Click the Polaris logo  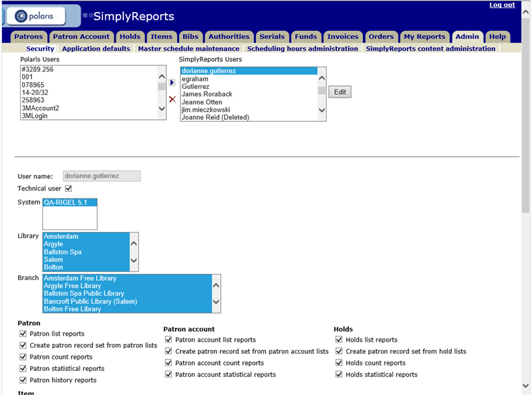click(x=36, y=16)
